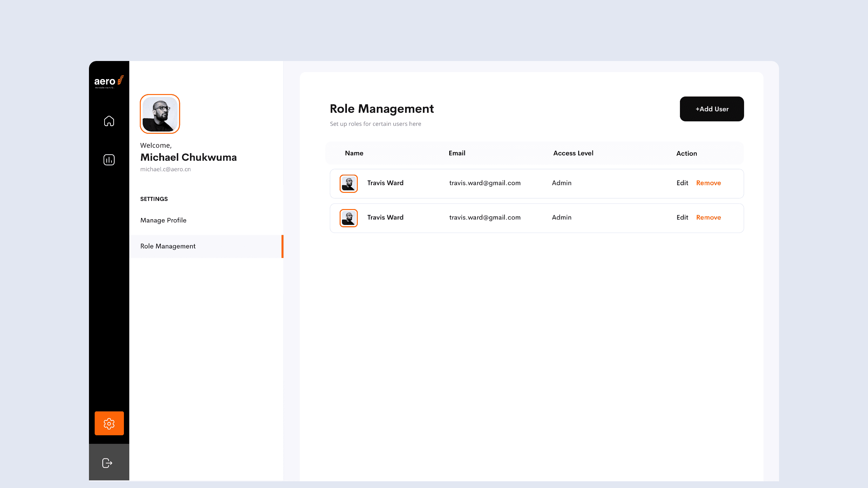Click the Access Level column header
The image size is (868, 488).
573,153
